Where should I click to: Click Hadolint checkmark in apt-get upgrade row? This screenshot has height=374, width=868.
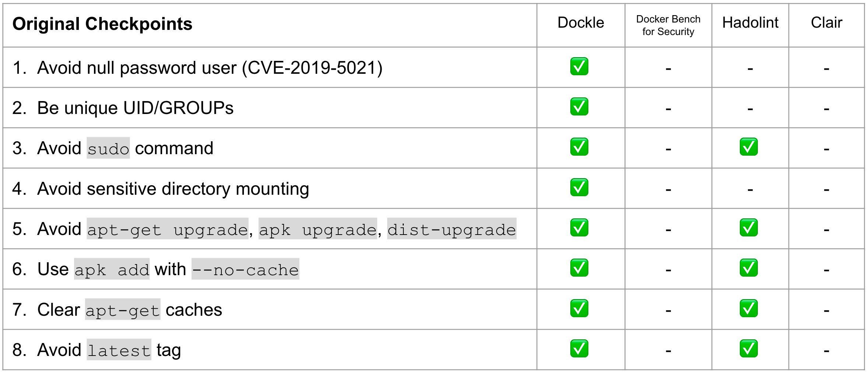pyautogui.click(x=749, y=228)
